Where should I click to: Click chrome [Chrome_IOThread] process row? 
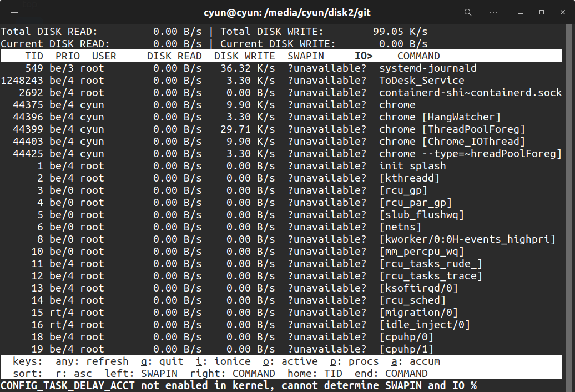281,142
